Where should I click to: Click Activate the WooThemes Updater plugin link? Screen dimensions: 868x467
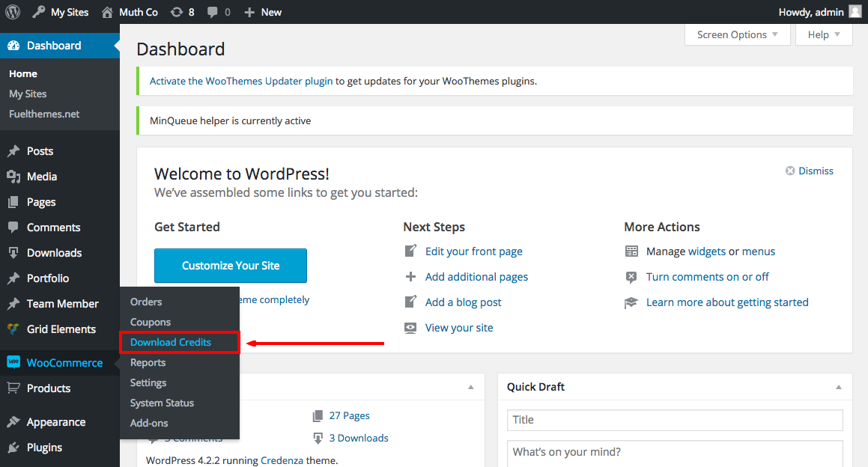[x=241, y=81]
